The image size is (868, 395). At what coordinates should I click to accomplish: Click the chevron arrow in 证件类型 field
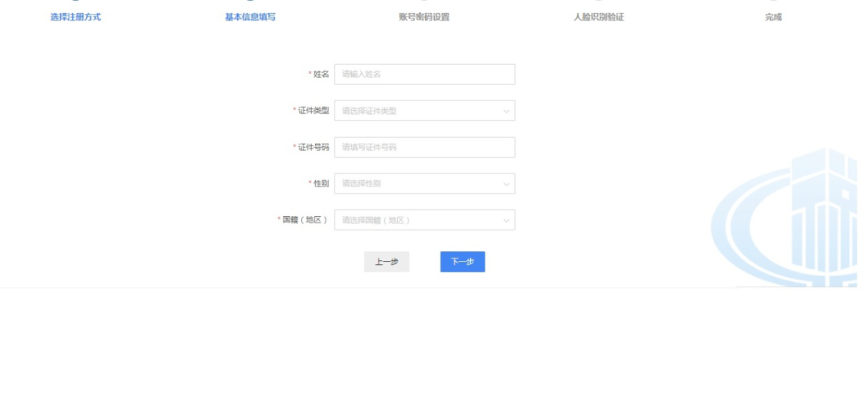pyautogui.click(x=506, y=111)
